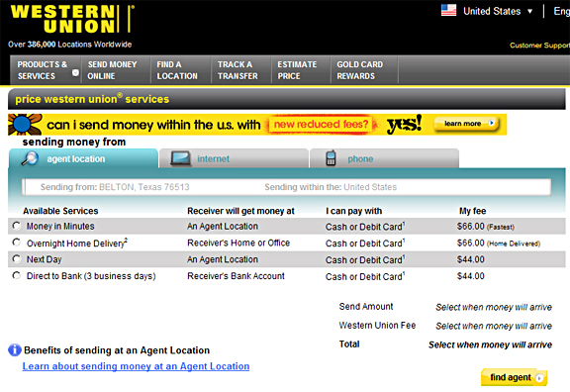Click the laptop icon on internet tab
The width and height of the screenshot is (570, 392).
pos(181,159)
